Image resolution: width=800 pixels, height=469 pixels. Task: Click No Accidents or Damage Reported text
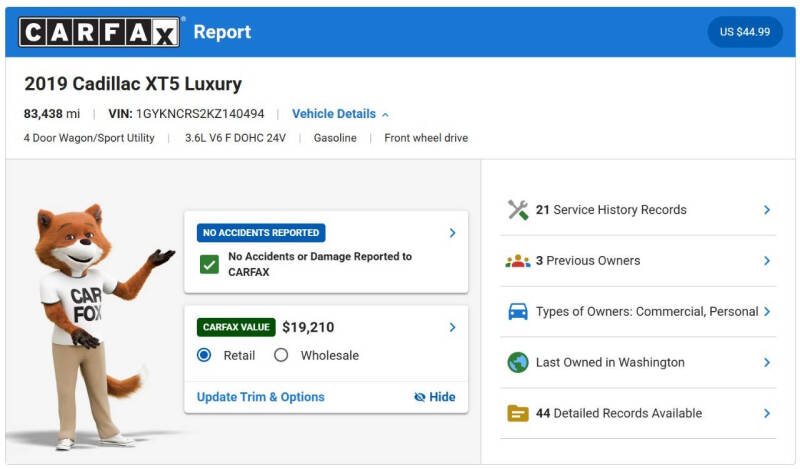click(x=320, y=264)
